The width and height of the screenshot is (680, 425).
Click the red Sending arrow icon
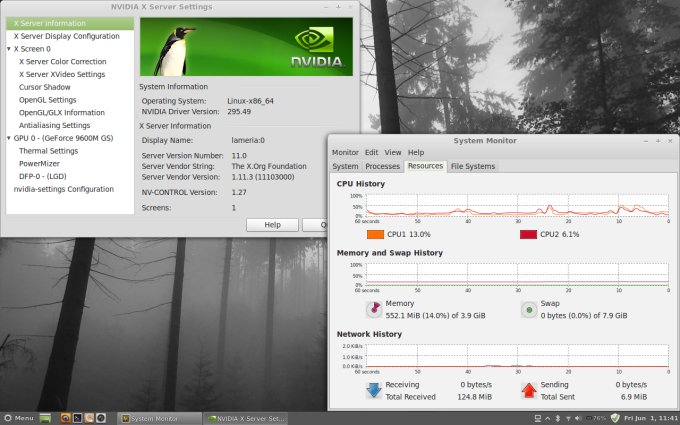529,390
